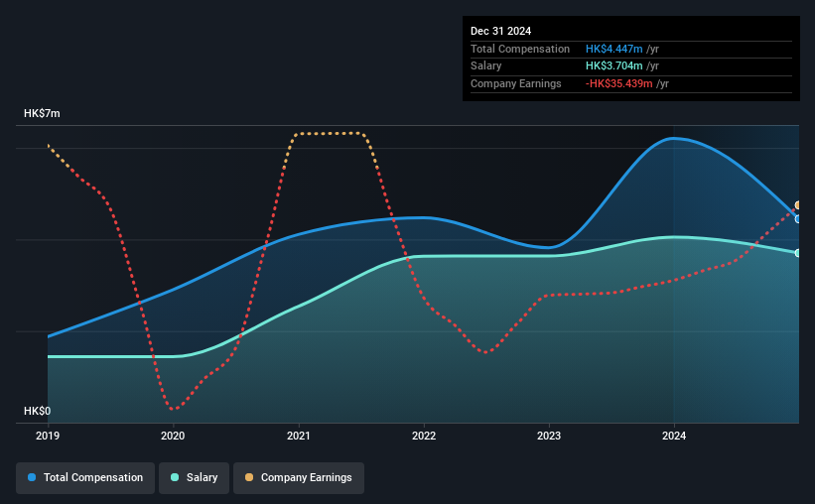Click the HK$0 y-axis label
Screen dimensions: 815x504
(38, 411)
